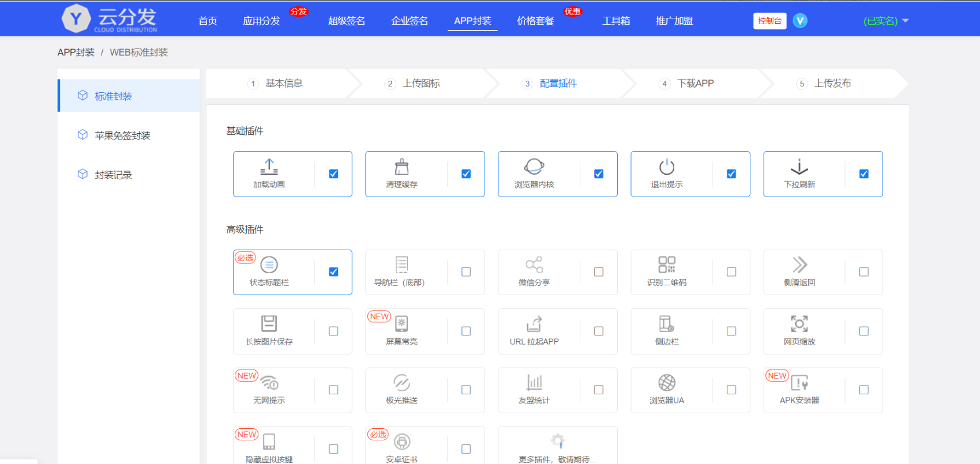Click the 导航栏（底部） document icon
This screenshot has width=980, height=464.
401,265
